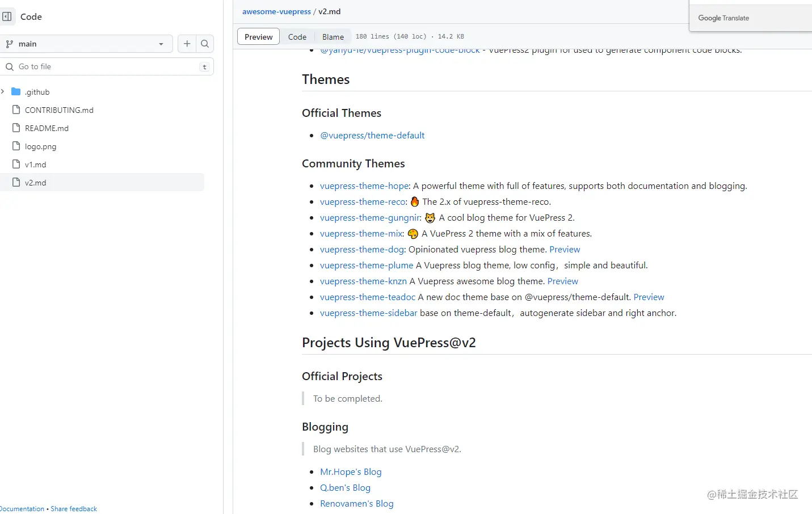Open the vuepress-theme-gungnir link
The height and width of the screenshot is (514, 812).
pos(369,218)
